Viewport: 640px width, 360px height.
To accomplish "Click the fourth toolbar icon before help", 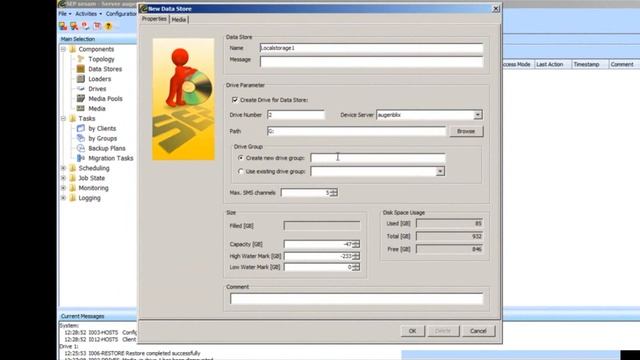I will pos(97,26).
